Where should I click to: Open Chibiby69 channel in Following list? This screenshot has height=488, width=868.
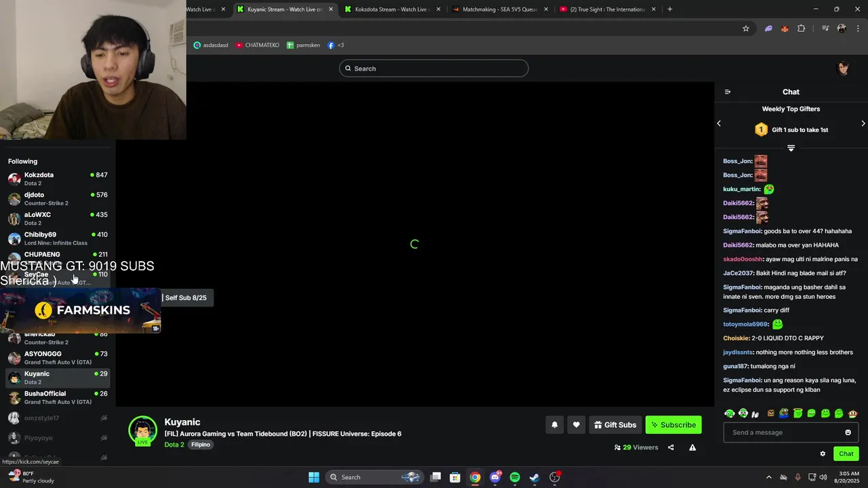coord(58,239)
